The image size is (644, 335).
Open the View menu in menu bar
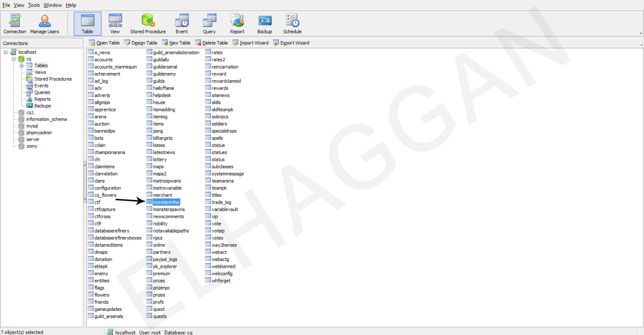19,5
